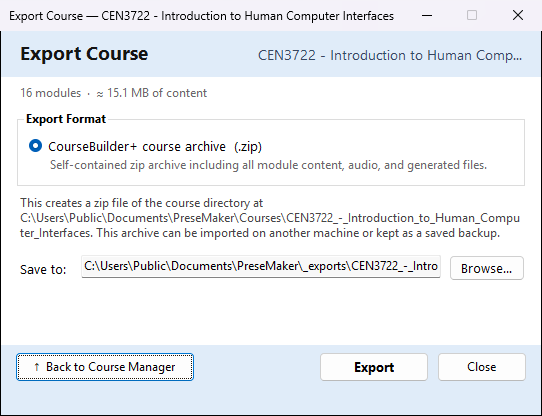Click the truncated CEN3722 course name header

pyautogui.click(x=390, y=55)
